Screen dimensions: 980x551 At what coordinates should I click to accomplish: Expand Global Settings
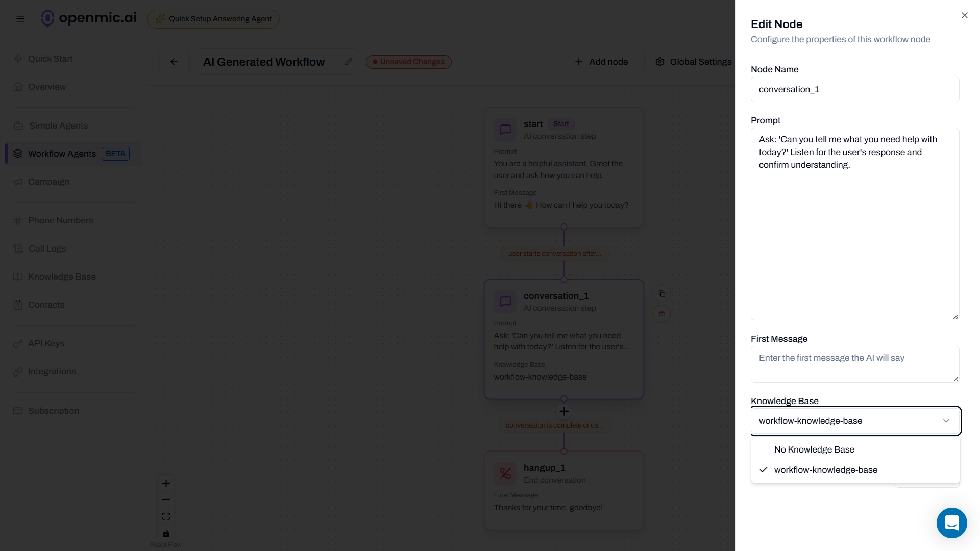tap(693, 62)
